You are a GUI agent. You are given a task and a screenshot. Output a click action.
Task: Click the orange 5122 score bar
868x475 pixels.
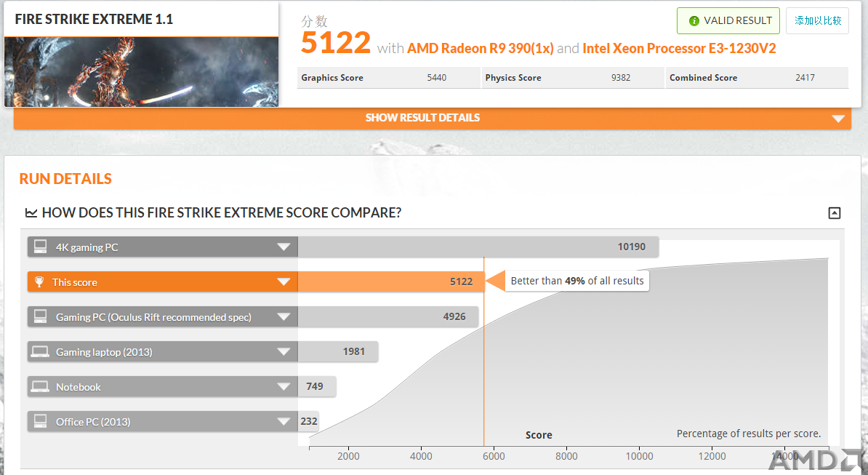(x=391, y=282)
